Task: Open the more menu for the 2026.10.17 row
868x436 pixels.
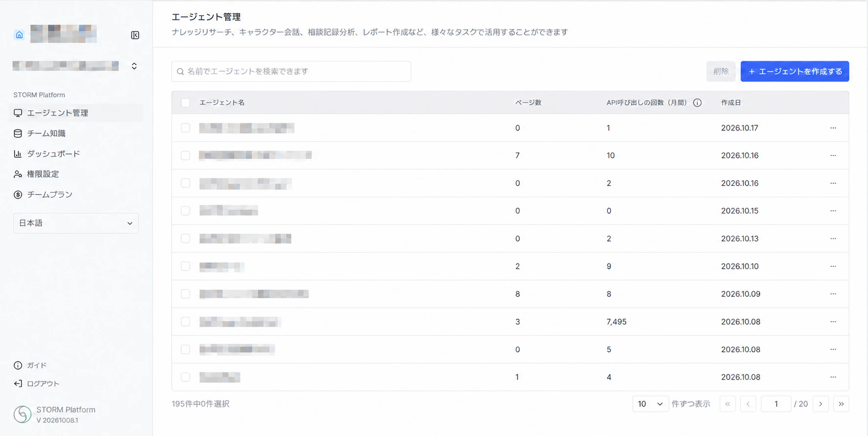Action: (833, 128)
